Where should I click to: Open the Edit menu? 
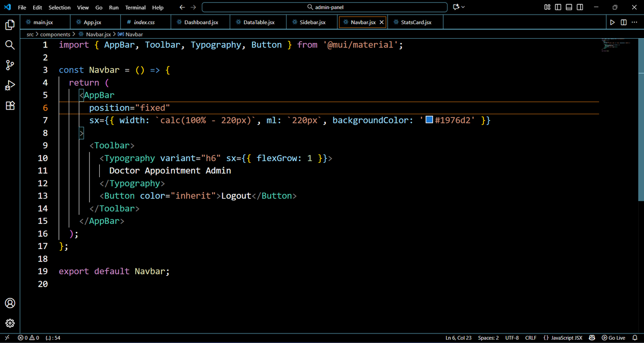(x=38, y=8)
